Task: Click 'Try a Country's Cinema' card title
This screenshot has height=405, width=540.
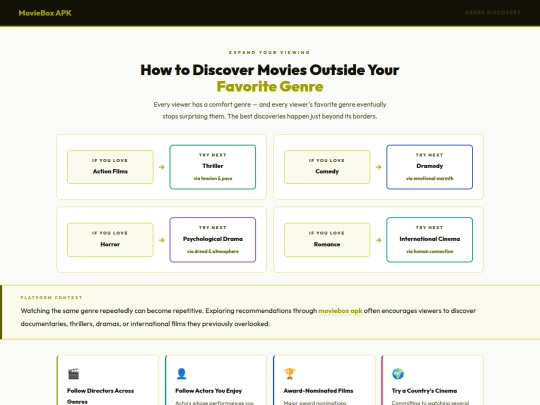Action: click(x=424, y=391)
